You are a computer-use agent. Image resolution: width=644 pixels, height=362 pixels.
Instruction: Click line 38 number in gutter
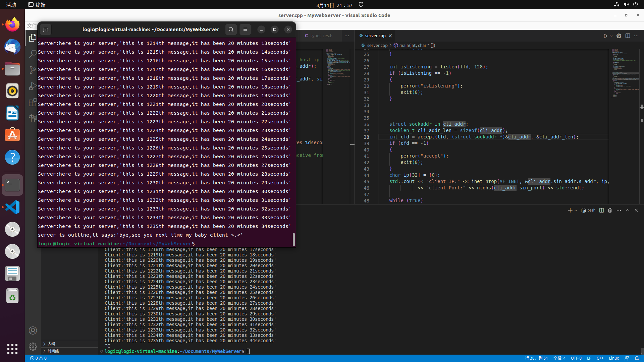pyautogui.click(x=366, y=137)
